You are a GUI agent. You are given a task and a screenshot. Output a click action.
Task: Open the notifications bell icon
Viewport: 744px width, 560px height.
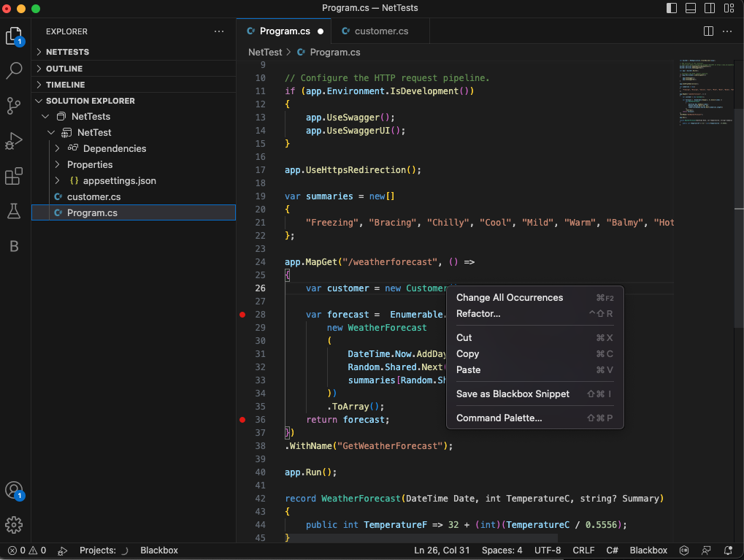[x=727, y=550]
